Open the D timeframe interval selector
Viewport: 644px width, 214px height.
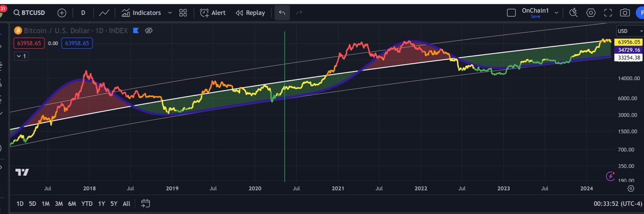tap(83, 13)
